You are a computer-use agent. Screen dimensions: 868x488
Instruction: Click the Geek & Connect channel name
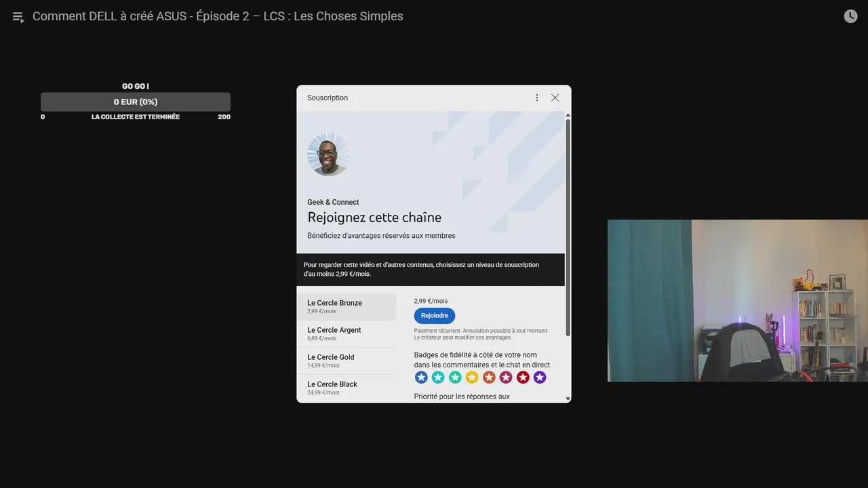click(333, 202)
